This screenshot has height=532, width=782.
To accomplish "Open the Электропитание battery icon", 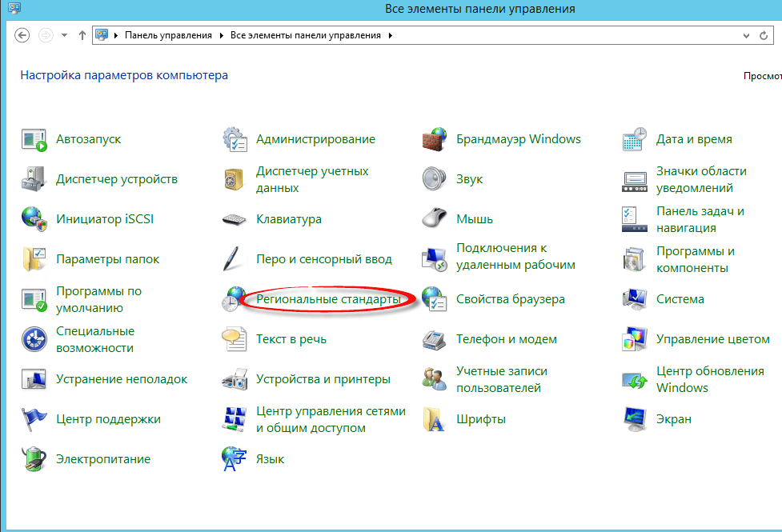I will 34,458.
